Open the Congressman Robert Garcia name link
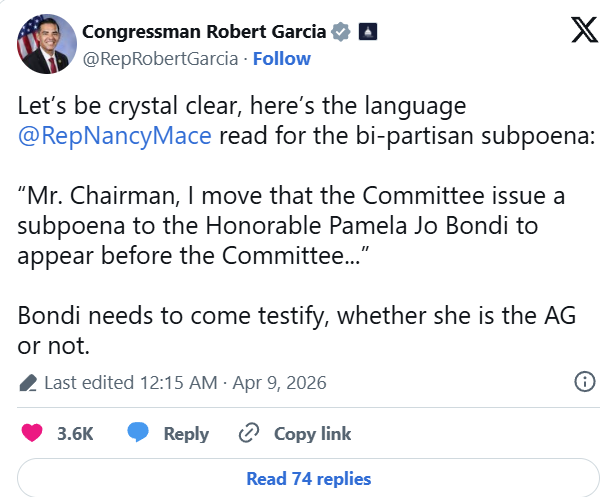The width and height of the screenshot is (610, 497). coord(204,31)
